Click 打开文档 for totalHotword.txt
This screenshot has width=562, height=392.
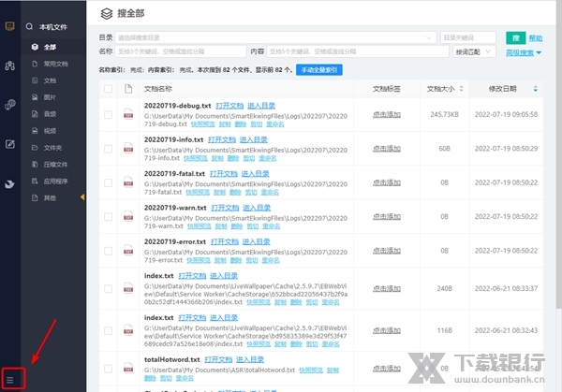218,359
